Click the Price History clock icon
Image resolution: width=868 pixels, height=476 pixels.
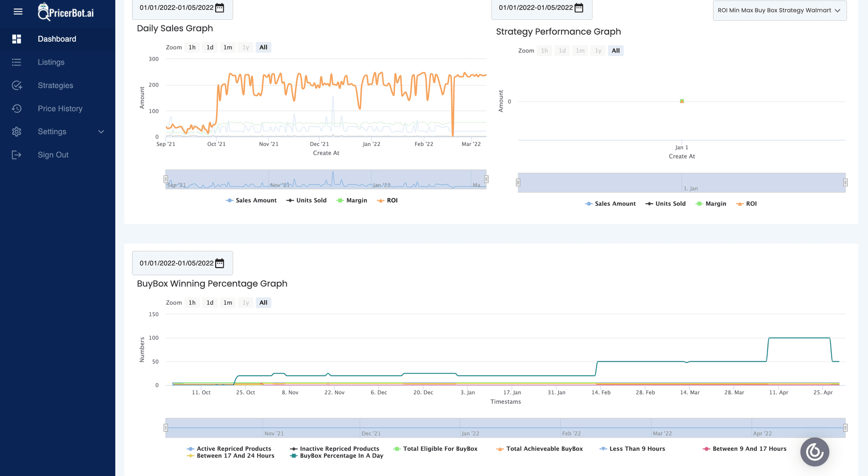tap(17, 108)
